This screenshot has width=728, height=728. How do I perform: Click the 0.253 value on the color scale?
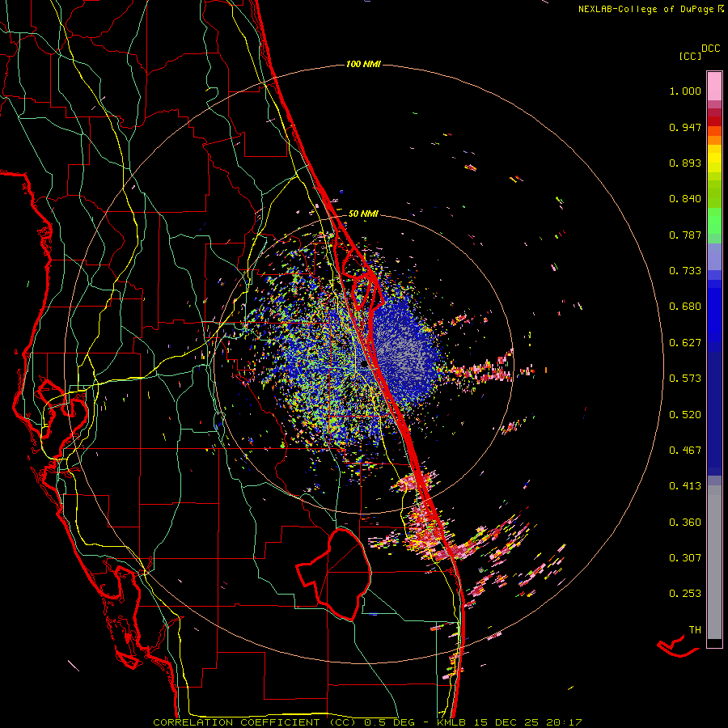coord(685,594)
